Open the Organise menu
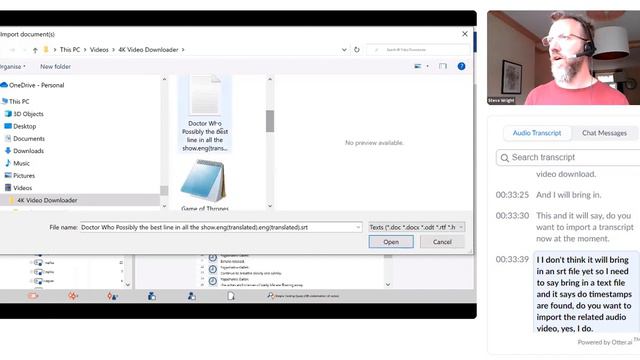Image resolution: width=640 pixels, height=360 pixels. (x=12, y=66)
